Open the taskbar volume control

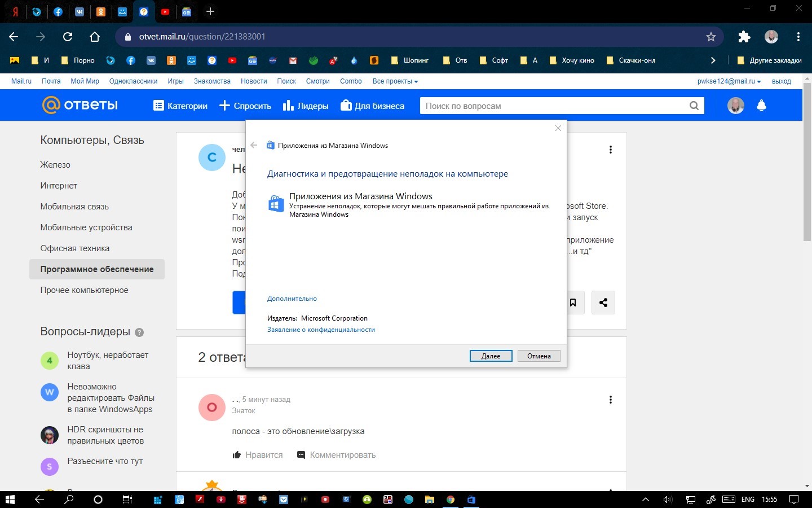pos(668,500)
